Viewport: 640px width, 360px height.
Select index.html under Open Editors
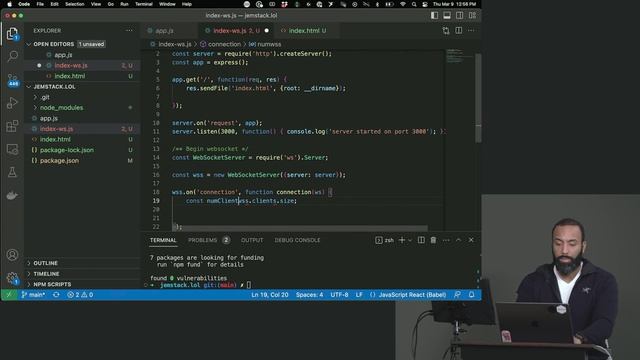point(82,76)
